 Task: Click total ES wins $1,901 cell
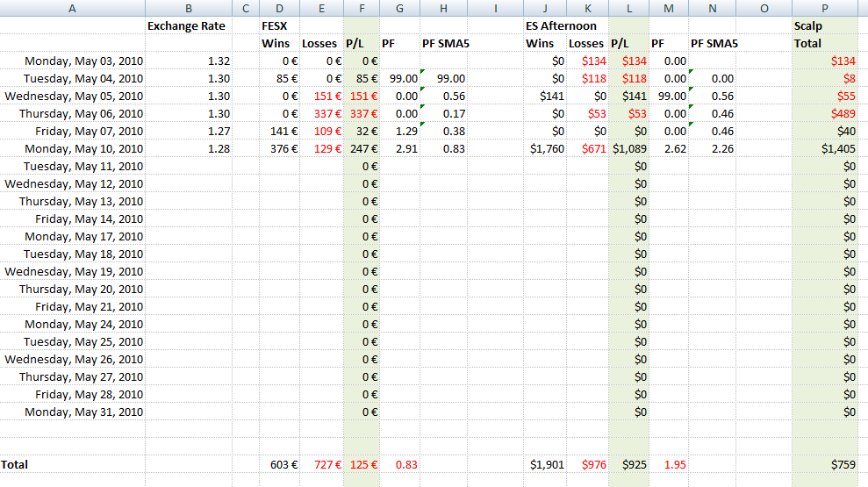tap(545, 464)
